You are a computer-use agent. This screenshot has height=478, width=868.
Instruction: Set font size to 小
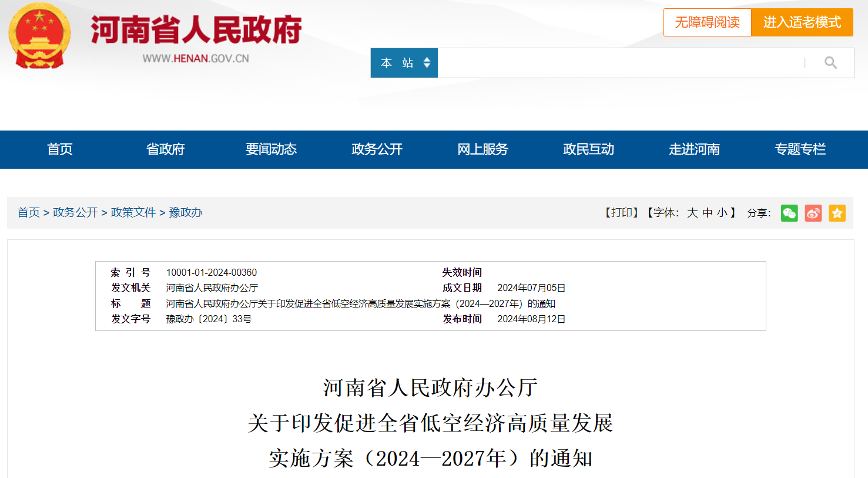click(x=722, y=213)
